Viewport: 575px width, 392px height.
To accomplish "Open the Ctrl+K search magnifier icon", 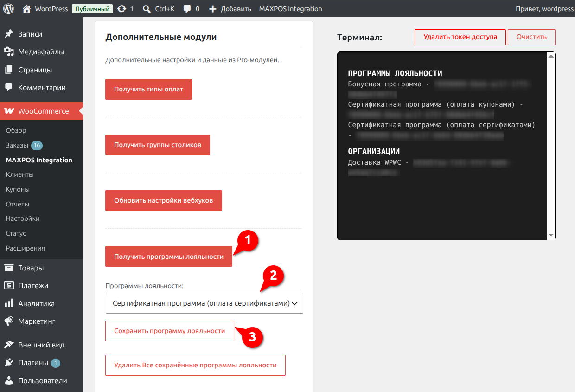I will coord(147,9).
